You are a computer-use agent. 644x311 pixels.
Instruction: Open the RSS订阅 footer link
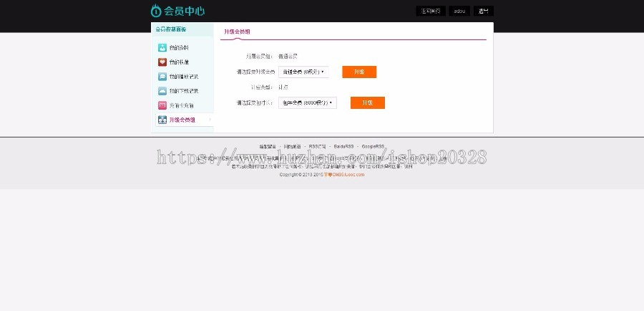pyautogui.click(x=318, y=146)
